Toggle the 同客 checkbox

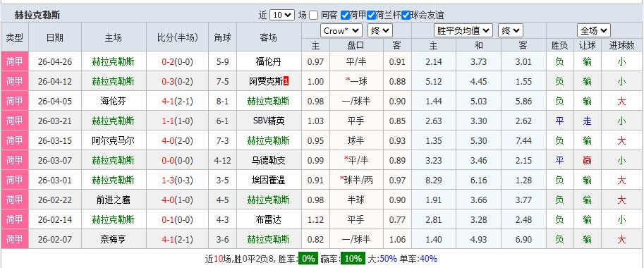click(x=314, y=16)
